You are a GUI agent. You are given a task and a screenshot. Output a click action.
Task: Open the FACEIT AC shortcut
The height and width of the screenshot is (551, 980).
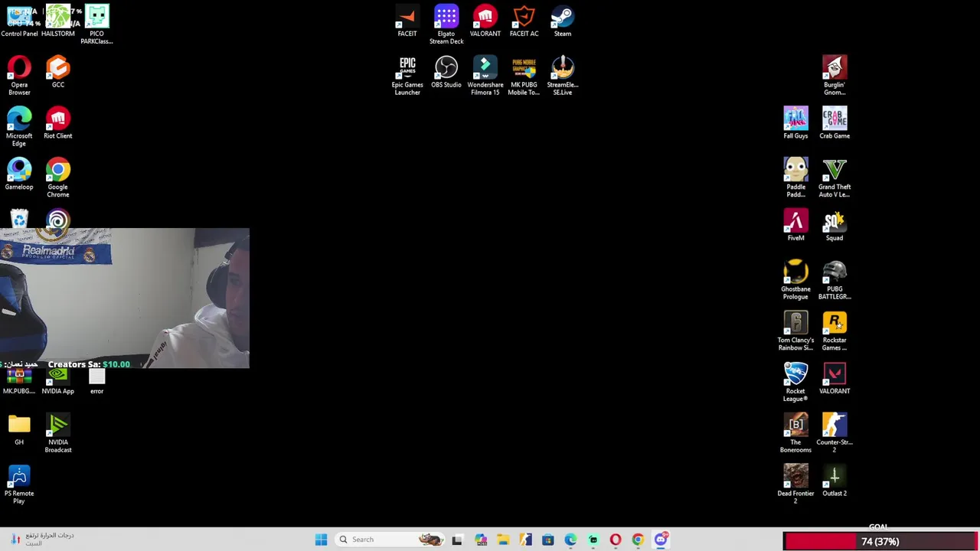coord(524,21)
